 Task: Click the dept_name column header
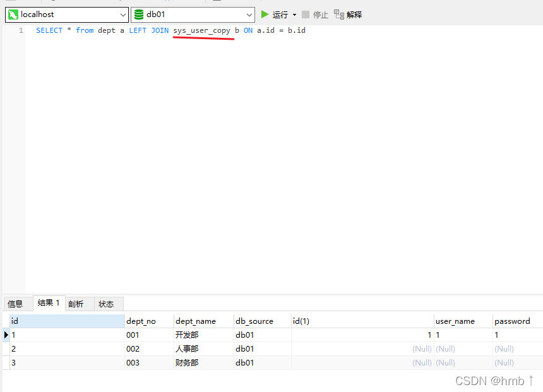pyautogui.click(x=204, y=321)
